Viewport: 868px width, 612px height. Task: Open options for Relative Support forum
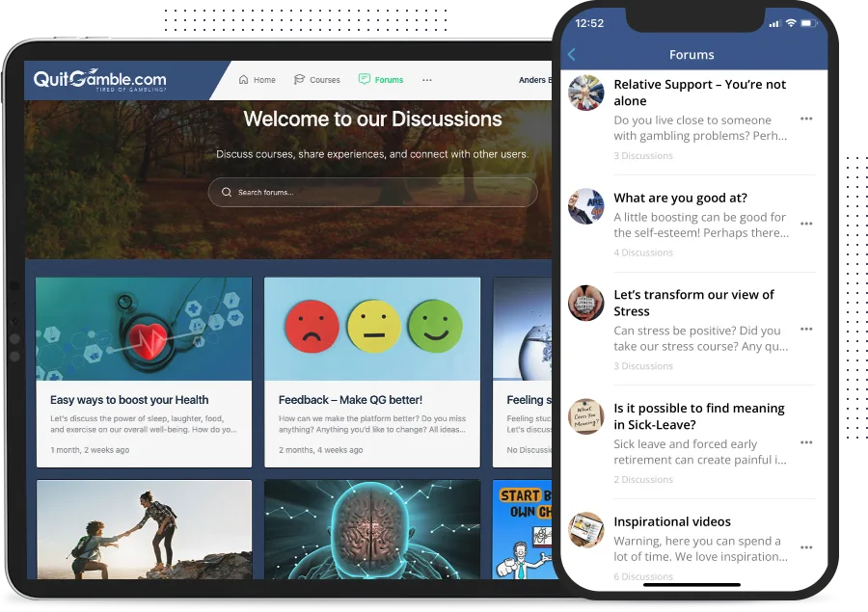806,120
